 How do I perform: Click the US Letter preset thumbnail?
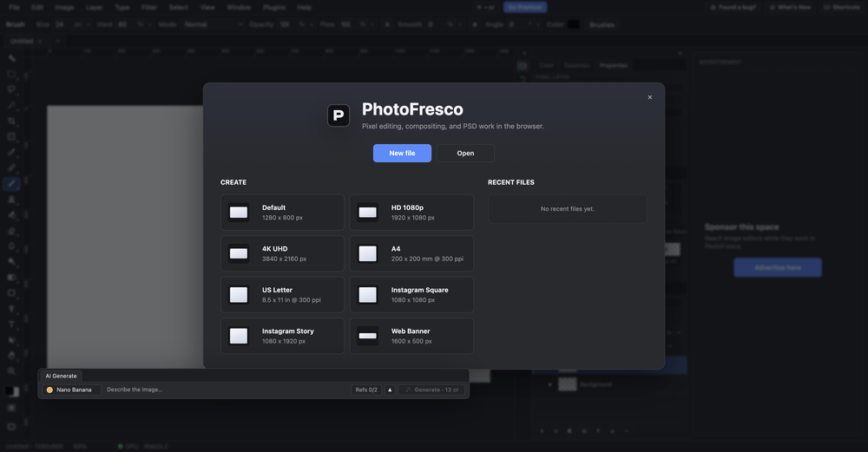[x=239, y=295]
